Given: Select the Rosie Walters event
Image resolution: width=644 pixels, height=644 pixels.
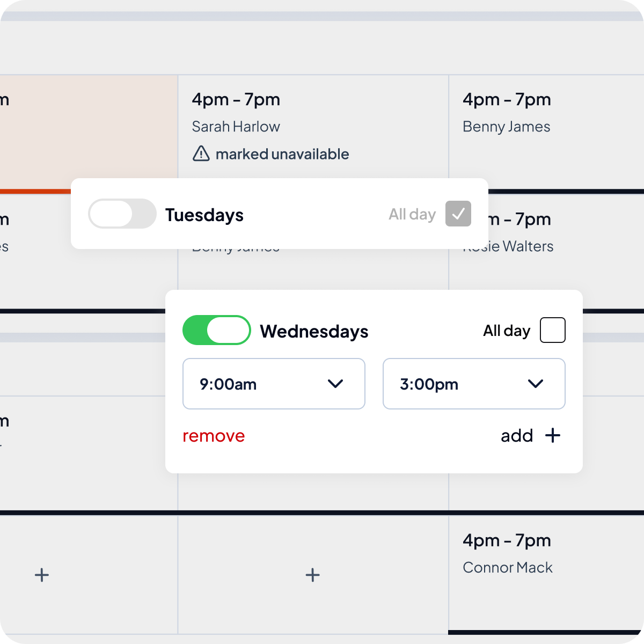Looking at the screenshot, I should click(x=508, y=246).
